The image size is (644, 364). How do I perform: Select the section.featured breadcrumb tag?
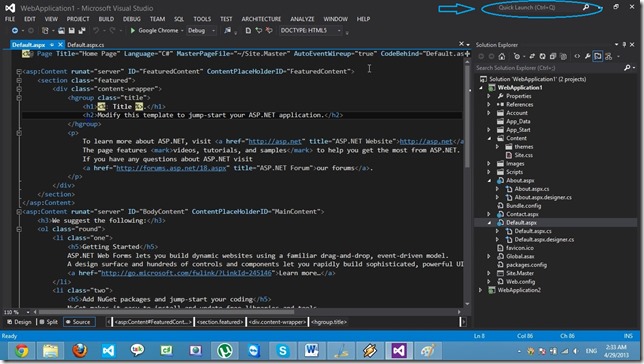coord(220,322)
